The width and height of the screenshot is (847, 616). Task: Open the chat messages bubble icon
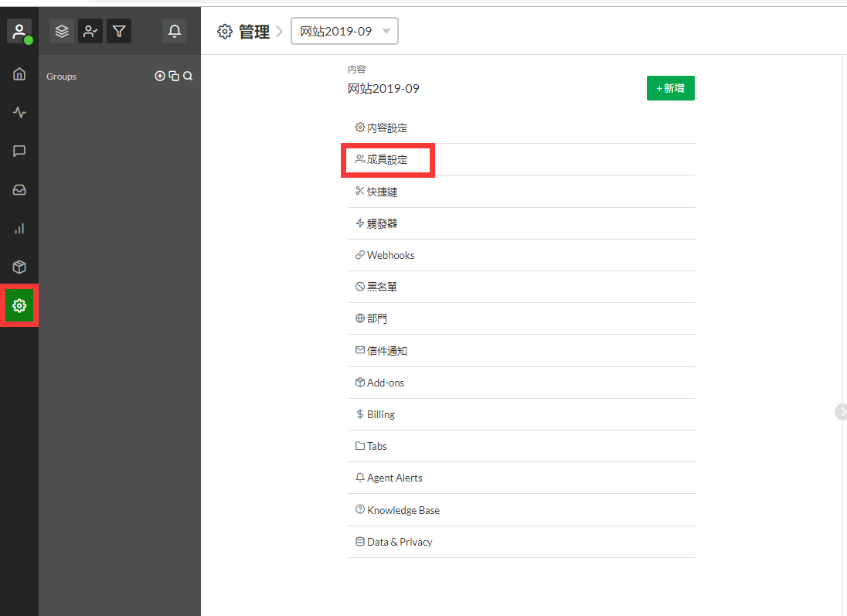(19, 151)
